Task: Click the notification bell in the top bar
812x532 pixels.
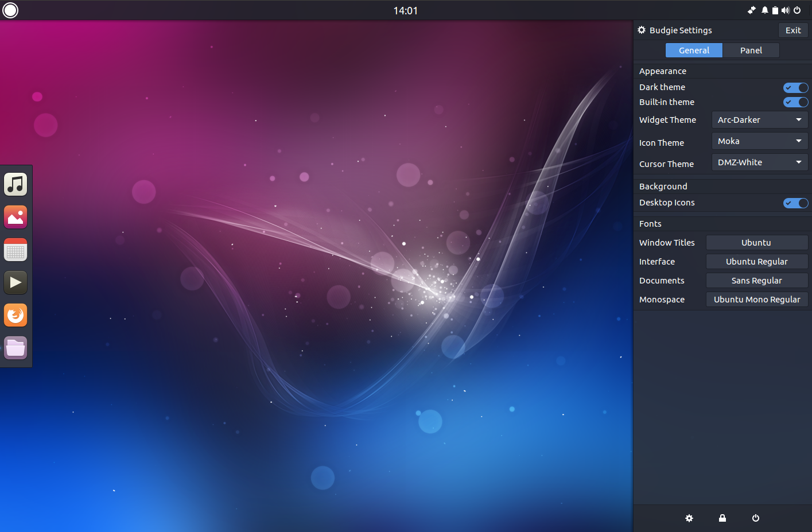Action: coord(764,10)
